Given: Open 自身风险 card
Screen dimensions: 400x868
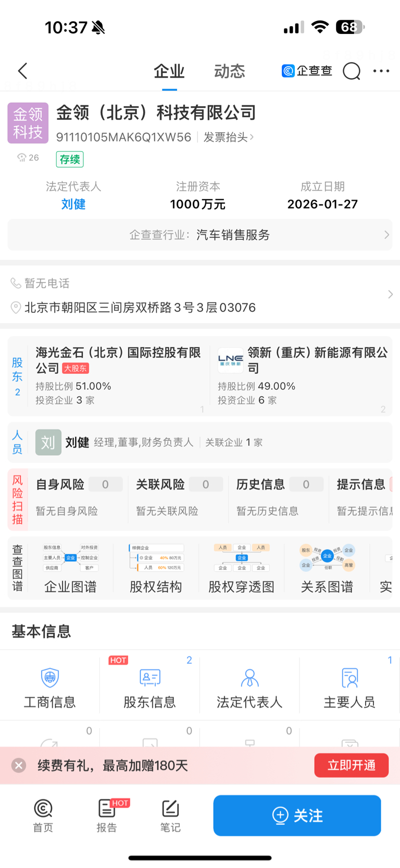Looking at the screenshot, I should point(78,497).
